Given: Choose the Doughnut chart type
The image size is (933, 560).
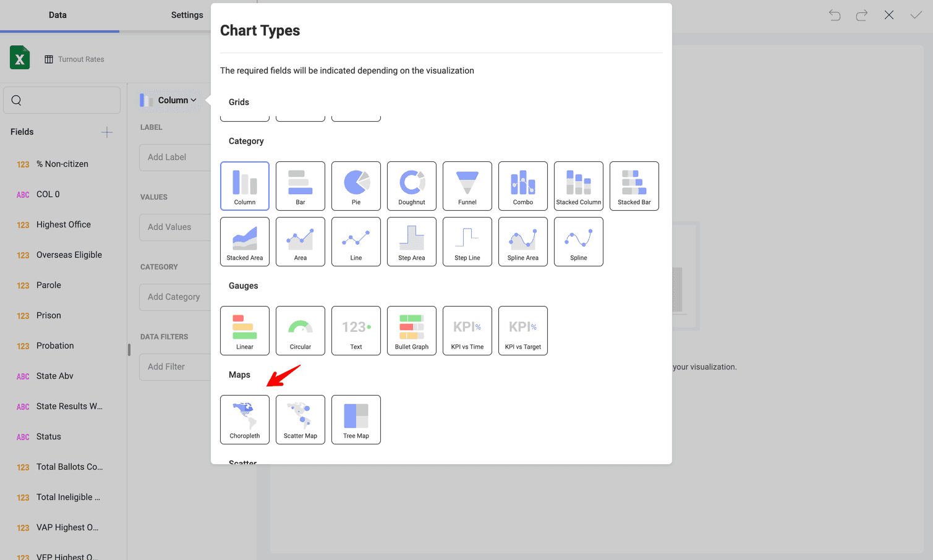Looking at the screenshot, I should click(x=412, y=186).
